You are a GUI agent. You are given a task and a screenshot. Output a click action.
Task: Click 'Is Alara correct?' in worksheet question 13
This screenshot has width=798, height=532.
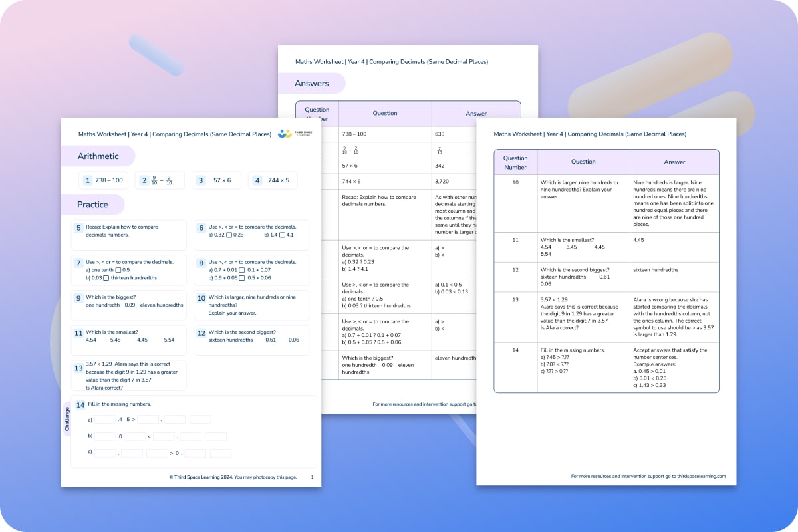tap(106, 388)
